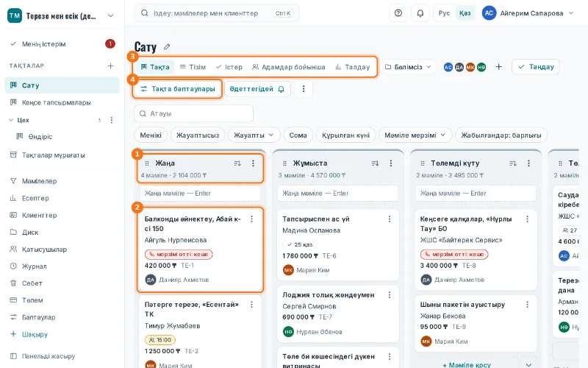
Task: Open Жаңа column three-dot menu
Action: click(x=253, y=163)
